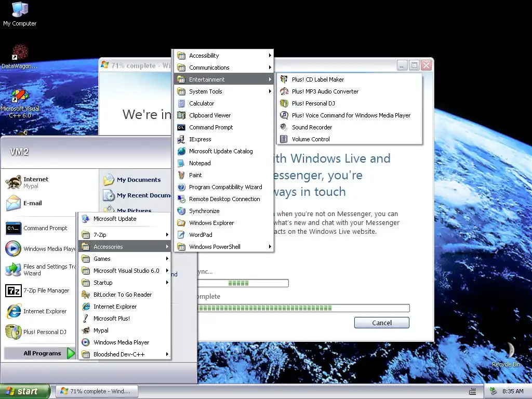
Task: Open Mypal from the programs list
Action: (125, 330)
